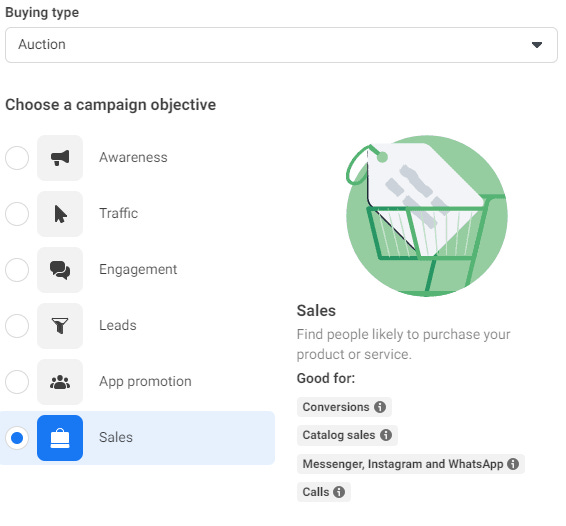
Task: Open info tooltip next to Catalog sales
Action: point(386,435)
